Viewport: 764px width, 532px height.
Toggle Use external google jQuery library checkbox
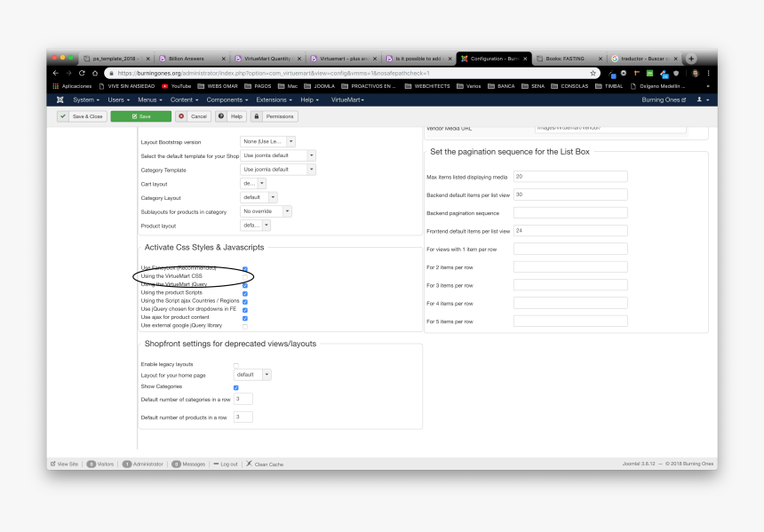coord(245,326)
